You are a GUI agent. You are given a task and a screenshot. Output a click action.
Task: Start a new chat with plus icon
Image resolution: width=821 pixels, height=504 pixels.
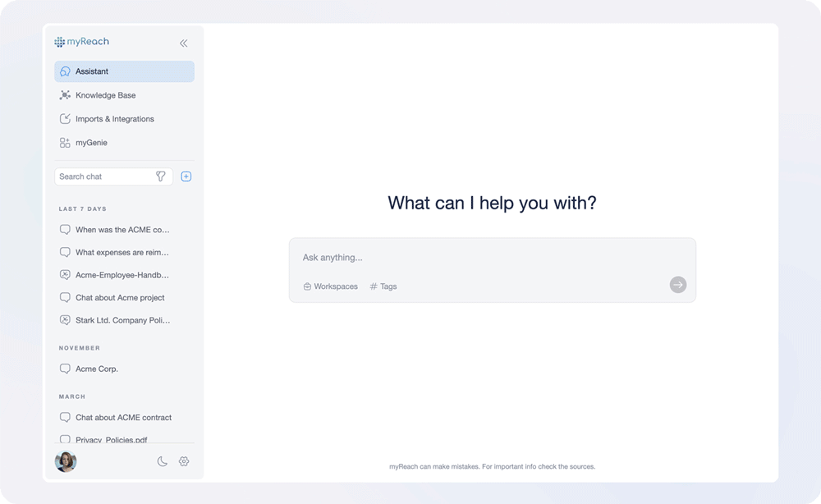point(186,176)
